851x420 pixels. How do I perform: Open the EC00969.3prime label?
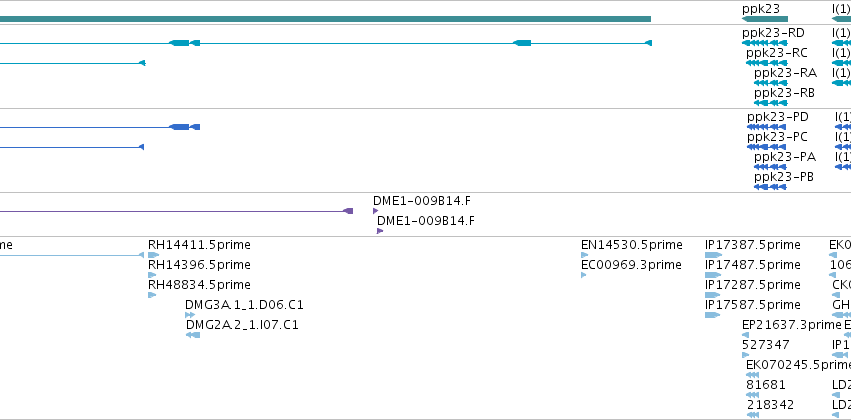631,265
